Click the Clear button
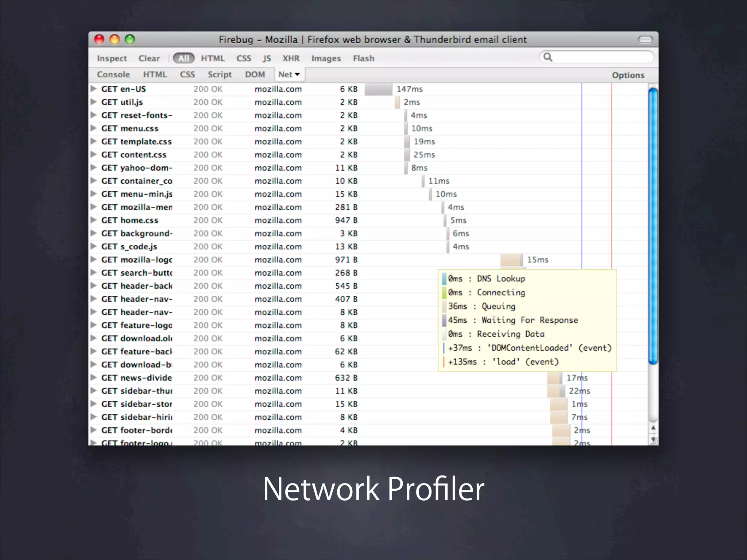Screen dimensions: 747x560 coord(149,58)
